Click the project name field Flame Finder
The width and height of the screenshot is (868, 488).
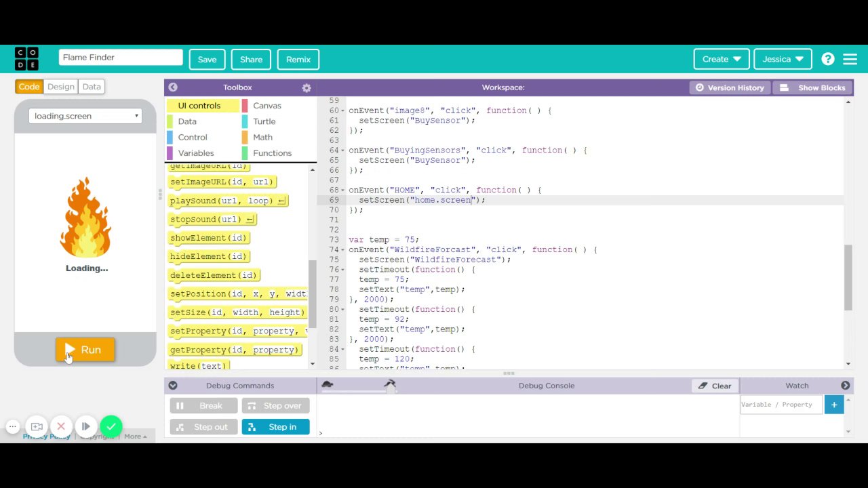121,58
